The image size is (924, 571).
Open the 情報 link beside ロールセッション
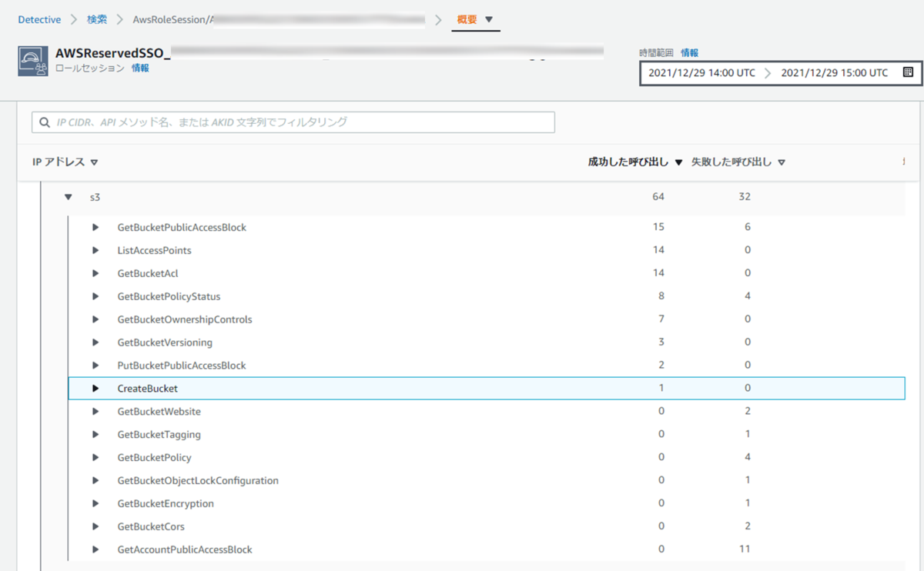pos(140,68)
